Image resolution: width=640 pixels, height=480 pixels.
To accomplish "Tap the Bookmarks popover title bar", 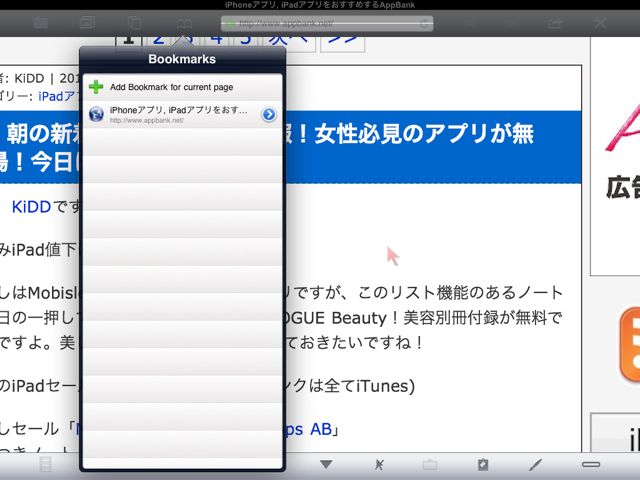I will coord(182,60).
